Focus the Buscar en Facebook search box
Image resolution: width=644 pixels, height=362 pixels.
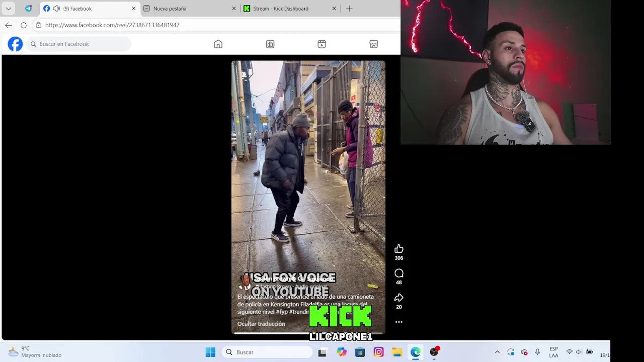coord(79,44)
